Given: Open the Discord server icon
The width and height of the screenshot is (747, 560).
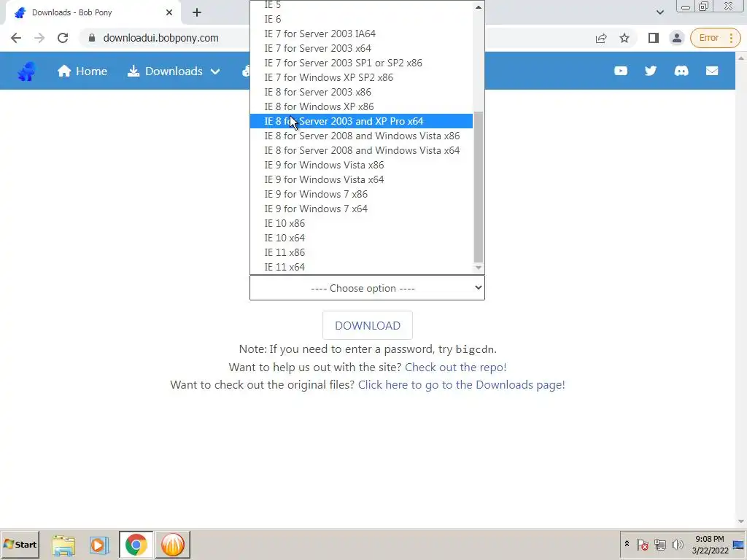Looking at the screenshot, I should click(681, 71).
